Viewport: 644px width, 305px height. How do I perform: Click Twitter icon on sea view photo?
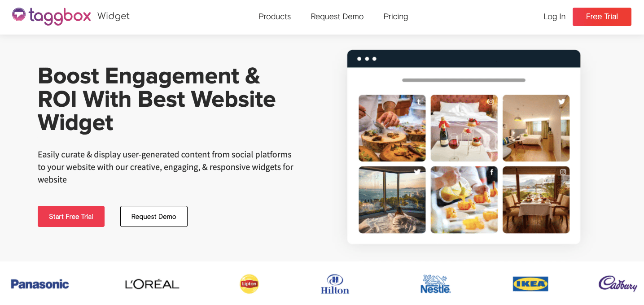click(x=417, y=172)
